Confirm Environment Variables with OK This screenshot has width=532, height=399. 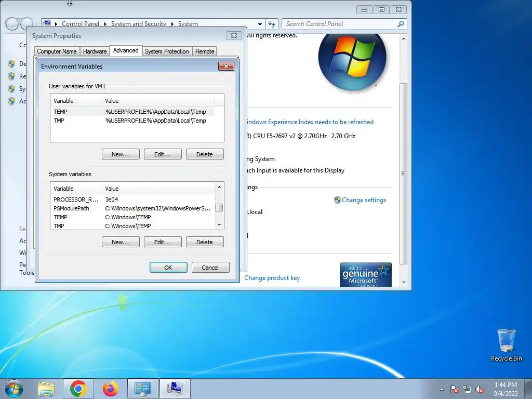[168, 268]
